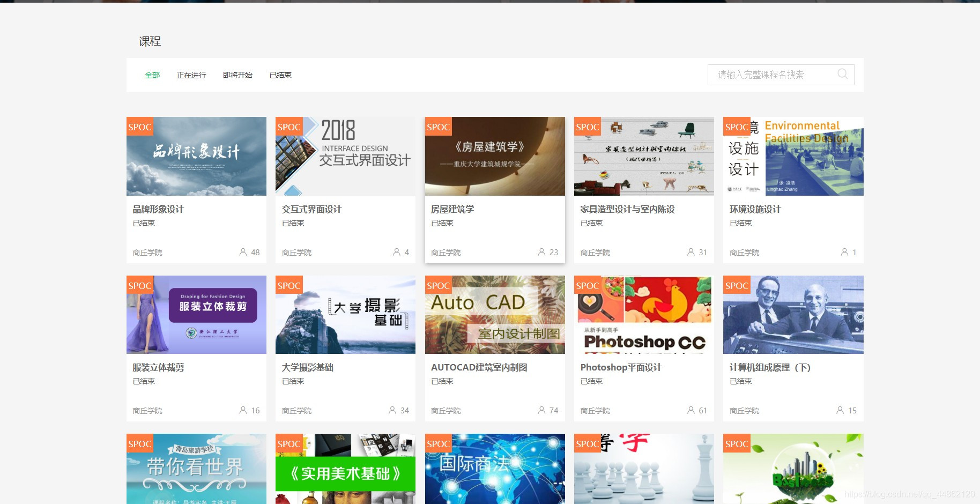This screenshot has width=980, height=504.
Task: Open the two-men computer course thumbnail
Action: (x=793, y=315)
